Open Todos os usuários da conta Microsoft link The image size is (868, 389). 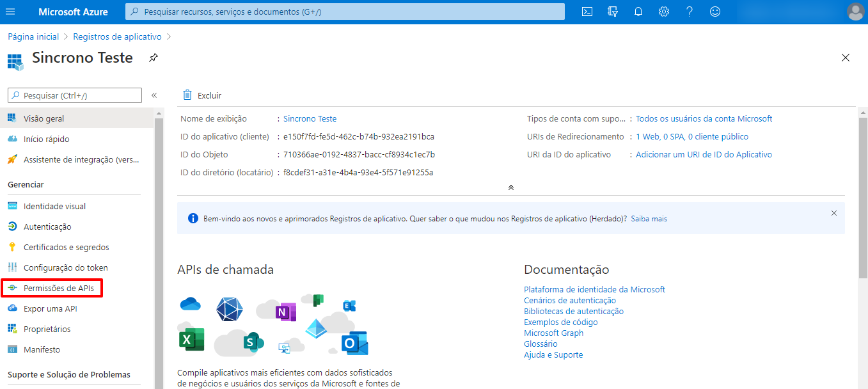pos(704,118)
